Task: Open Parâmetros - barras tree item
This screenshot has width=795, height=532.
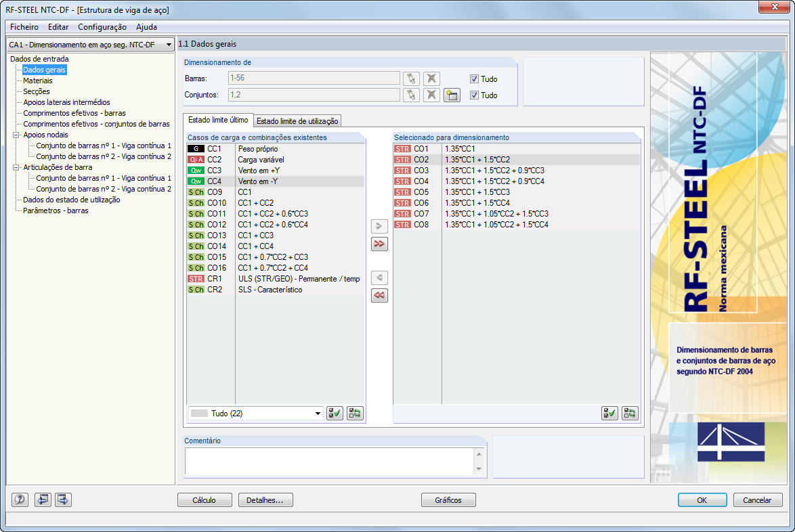Action: [x=56, y=210]
